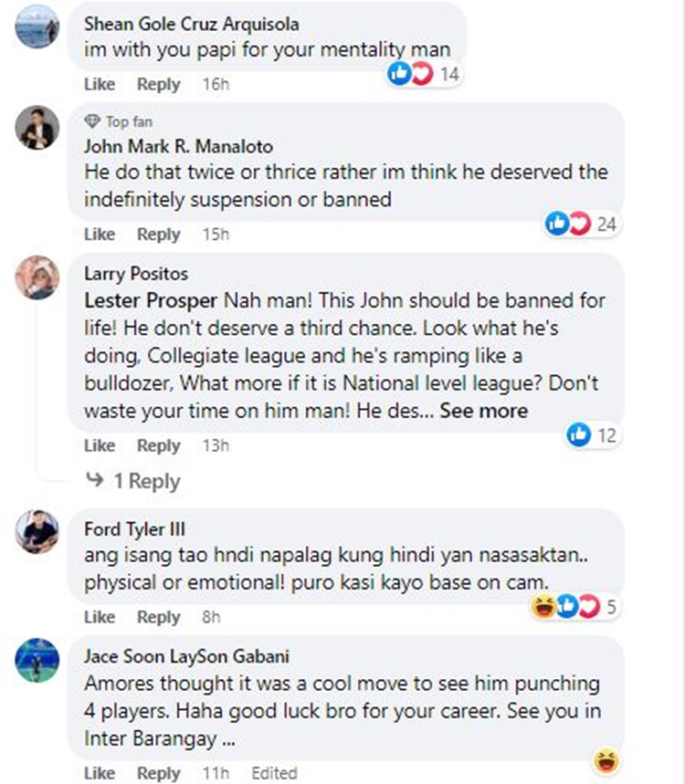Open the Lester Prosper mention link

coord(151,300)
